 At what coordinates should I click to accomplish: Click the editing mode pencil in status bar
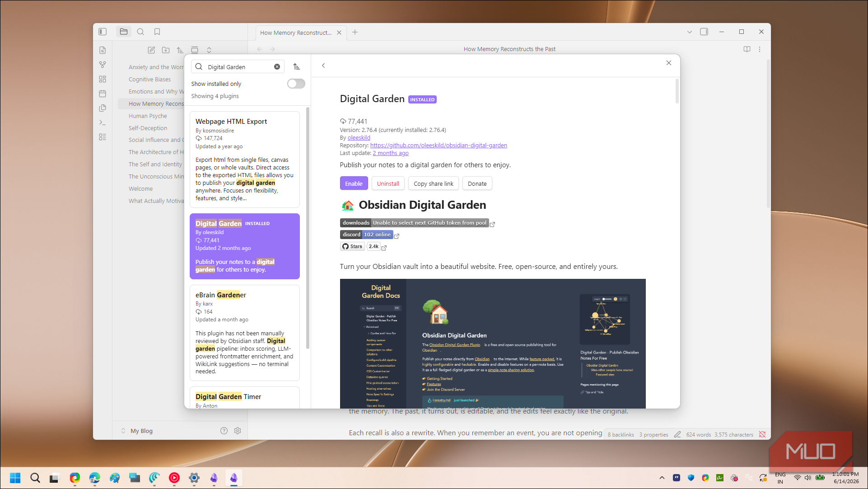[x=677, y=434]
